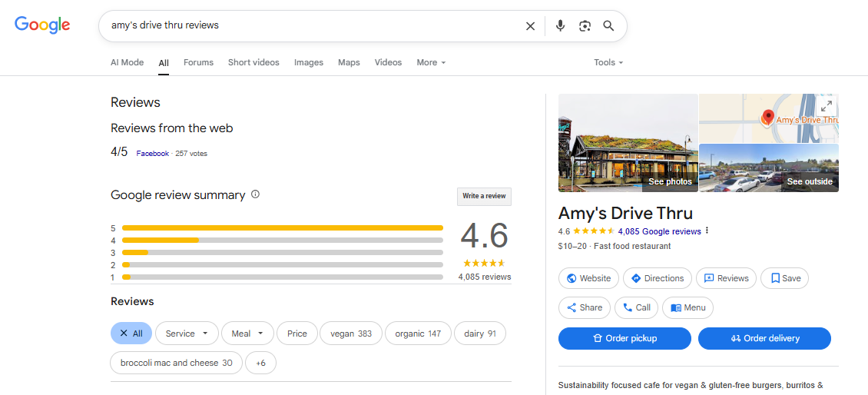
Task: Expand the map with the fullscreen arrows icon
Action: click(x=826, y=105)
